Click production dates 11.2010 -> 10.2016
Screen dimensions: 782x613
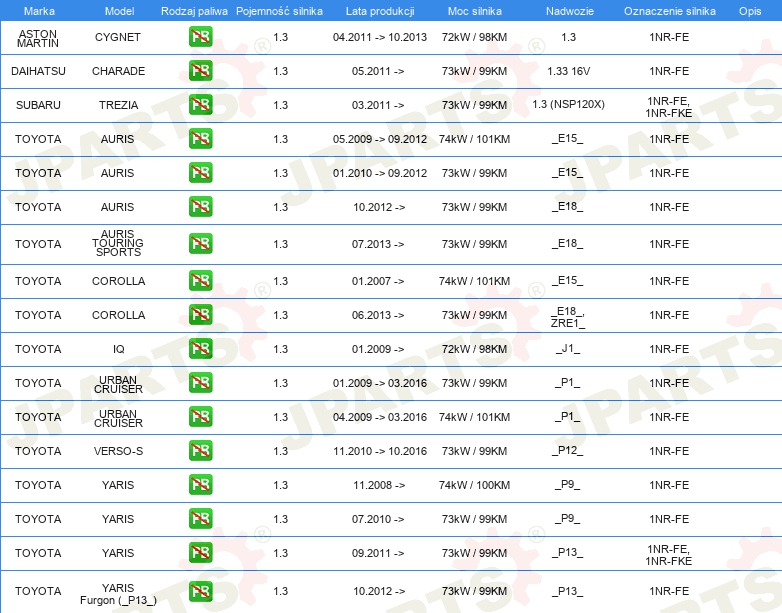[x=380, y=451]
